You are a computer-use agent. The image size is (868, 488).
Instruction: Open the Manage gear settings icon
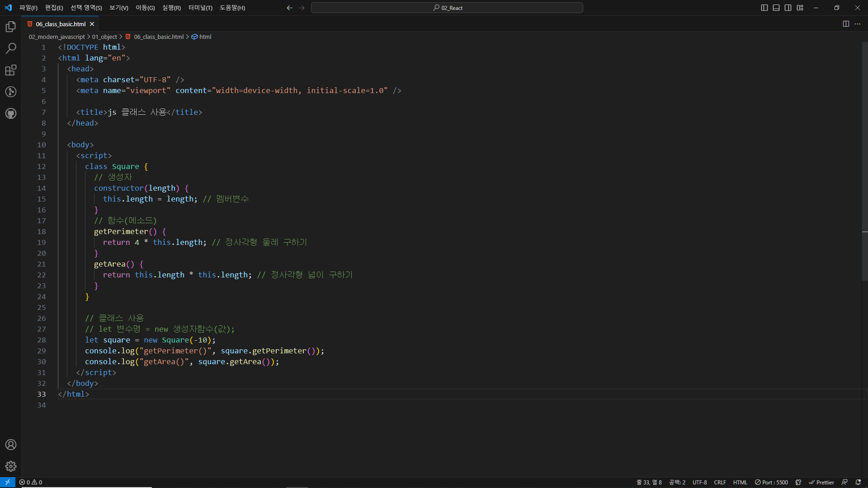(11, 466)
